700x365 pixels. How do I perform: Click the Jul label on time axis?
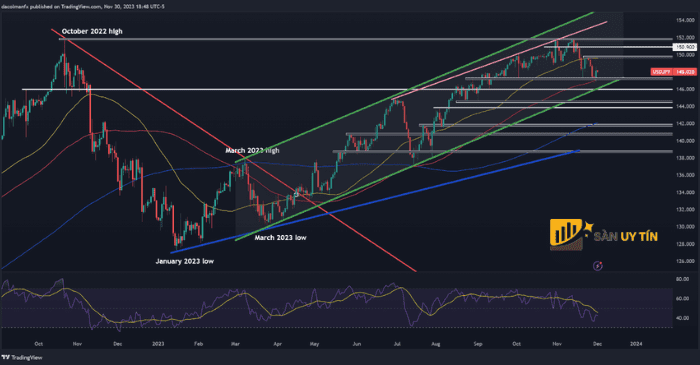pyautogui.click(x=397, y=344)
